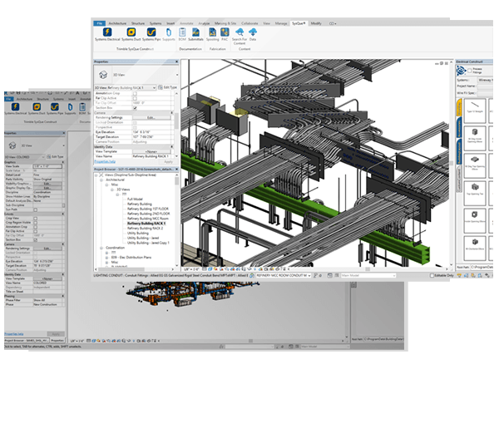Toggle Process Fittings checkbox
Image resolution: width=499 pixels, height=448 pixels.
(469, 71)
